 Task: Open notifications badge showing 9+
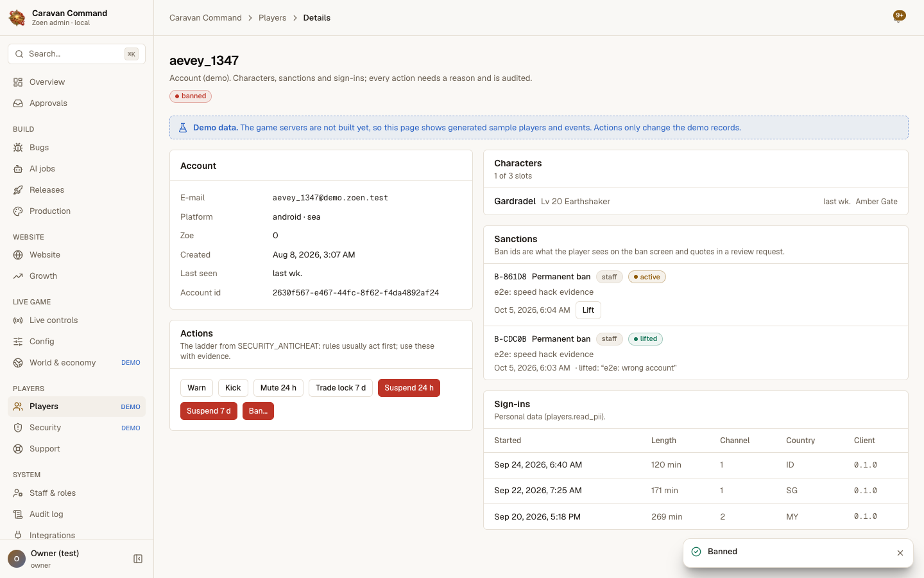900,16
